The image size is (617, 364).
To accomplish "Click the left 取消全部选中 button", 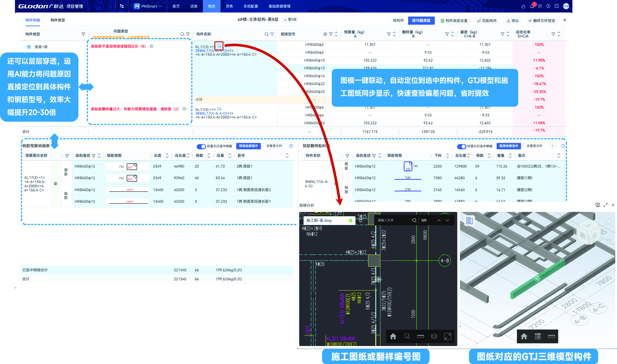I will click(248, 146).
